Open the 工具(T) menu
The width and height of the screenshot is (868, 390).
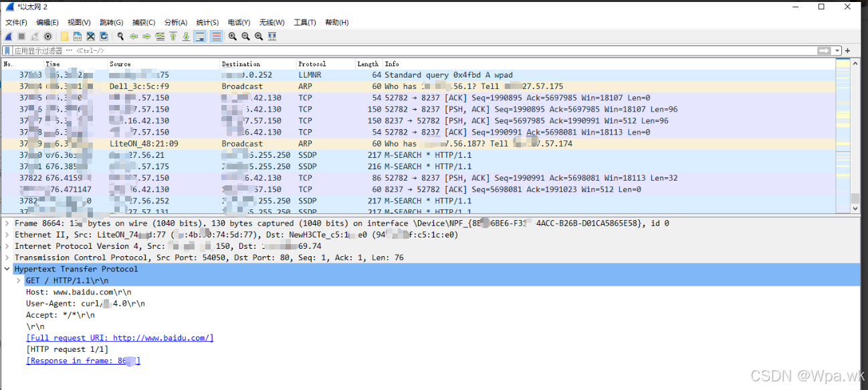(305, 23)
